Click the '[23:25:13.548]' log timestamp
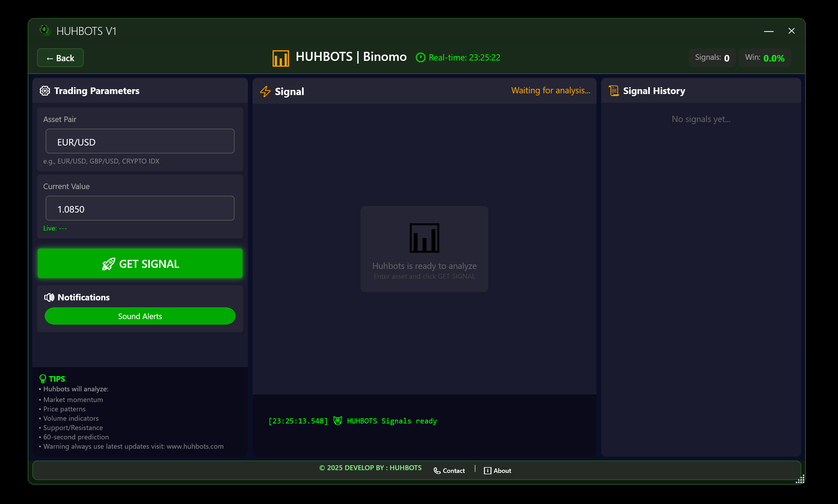This screenshot has width=838, height=504. 298,421
